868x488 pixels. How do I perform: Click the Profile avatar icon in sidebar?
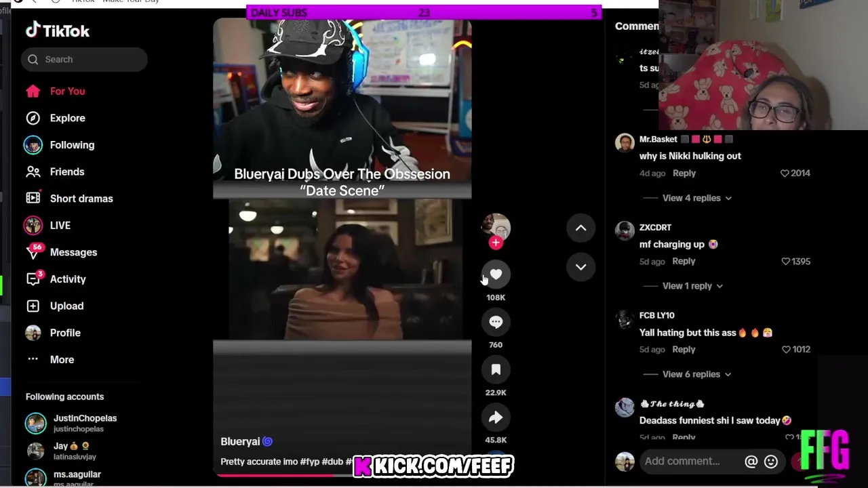pos(33,333)
